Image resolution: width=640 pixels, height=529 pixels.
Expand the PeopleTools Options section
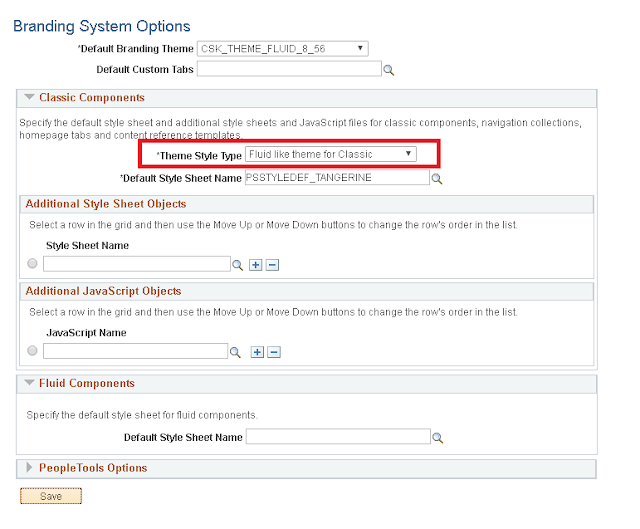[x=29, y=467]
